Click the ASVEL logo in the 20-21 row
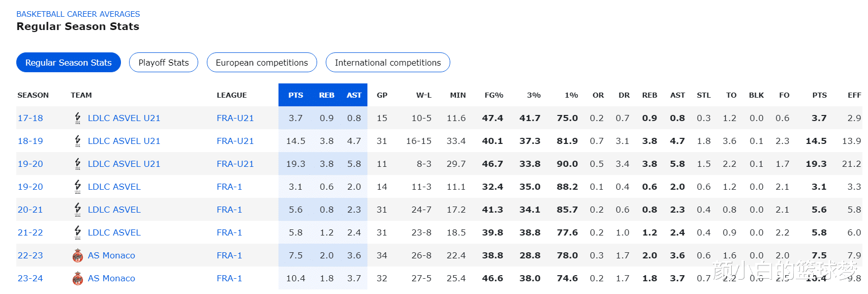 point(78,210)
